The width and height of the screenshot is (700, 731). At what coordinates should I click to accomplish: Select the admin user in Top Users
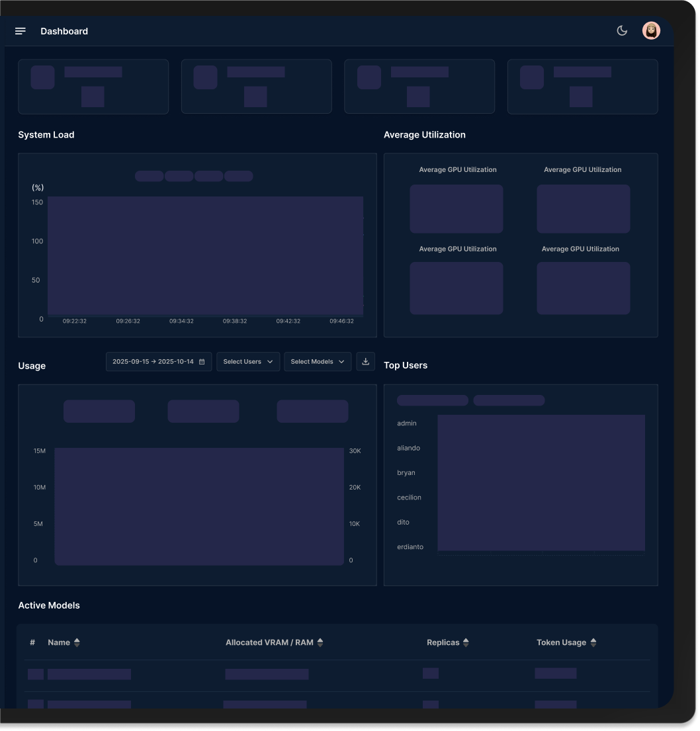406,423
